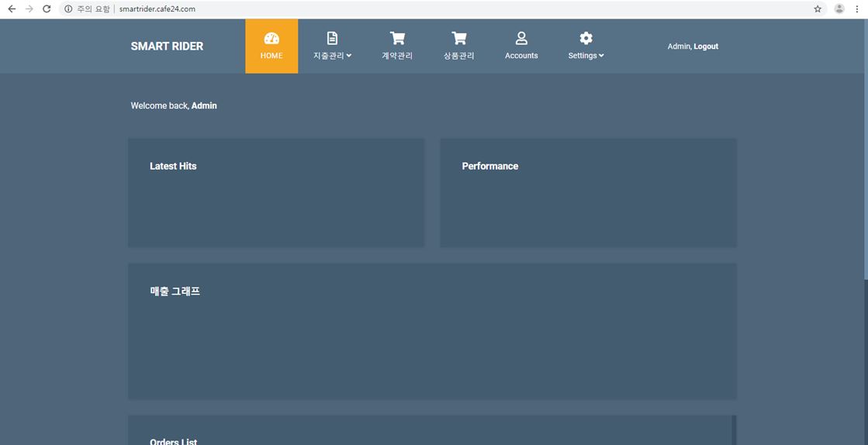Click the 지출관리 document icon

(332, 38)
